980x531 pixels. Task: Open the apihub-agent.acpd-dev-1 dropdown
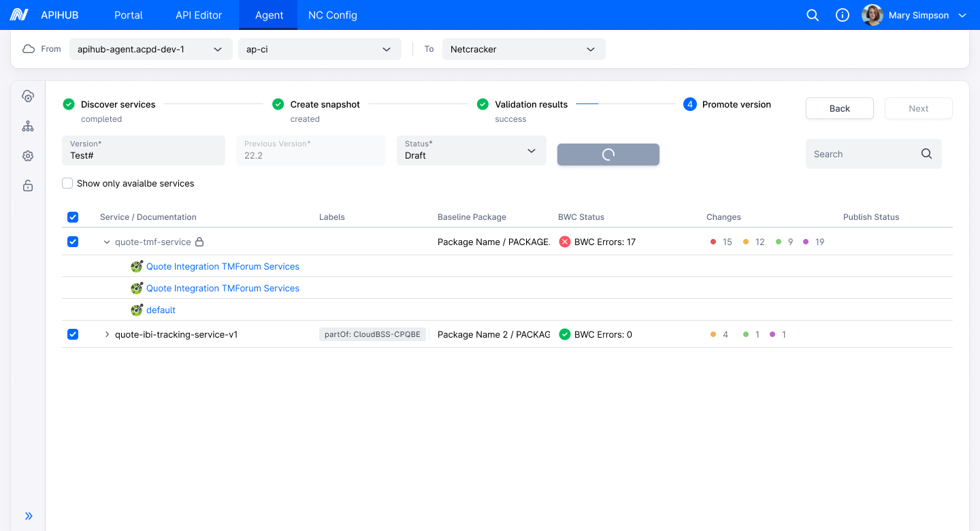click(150, 49)
